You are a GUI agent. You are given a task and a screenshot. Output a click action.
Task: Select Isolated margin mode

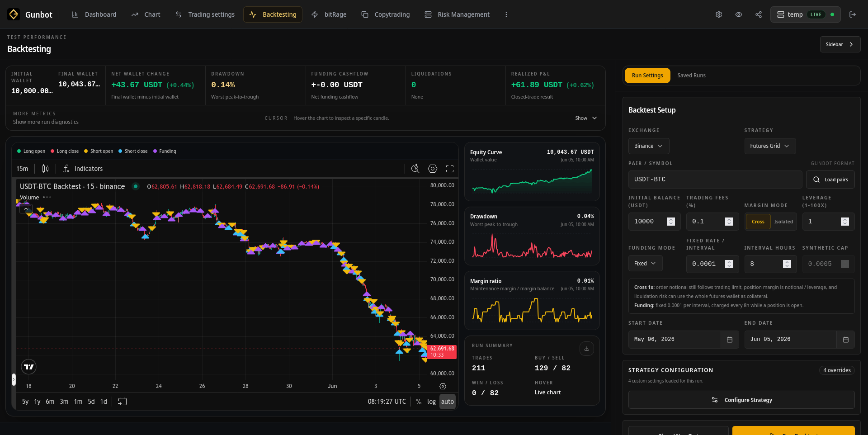(x=783, y=222)
